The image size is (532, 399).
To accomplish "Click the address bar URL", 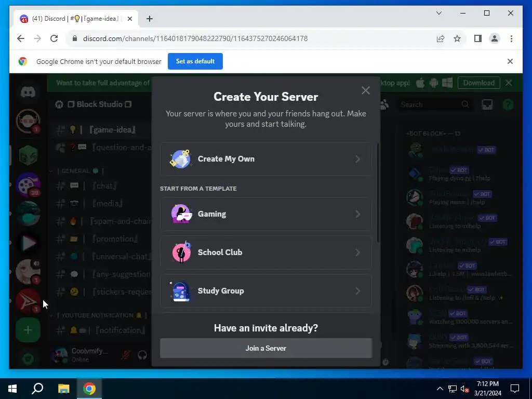I will click(x=195, y=38).
